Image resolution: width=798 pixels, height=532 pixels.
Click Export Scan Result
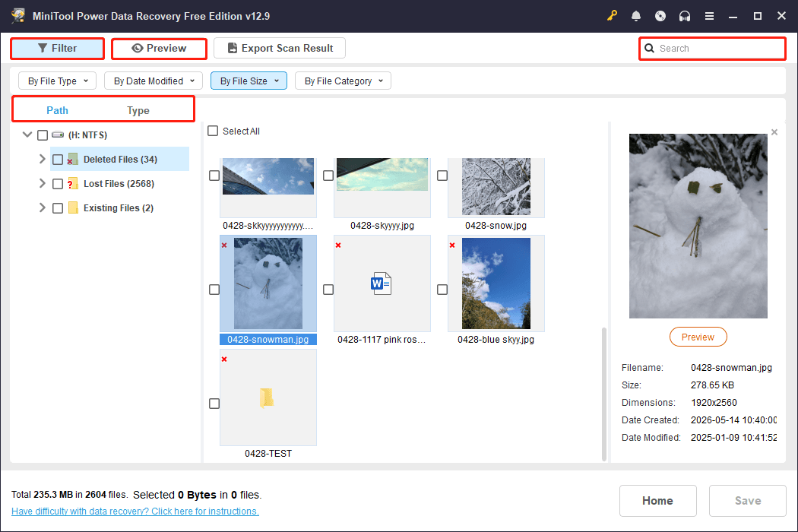tap(280, 48)
